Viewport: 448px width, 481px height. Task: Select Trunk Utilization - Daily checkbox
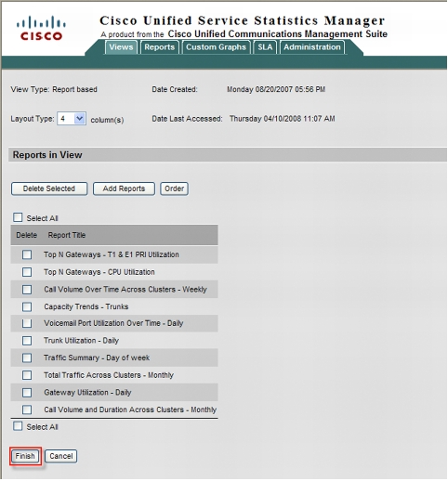pyautogui.click(x=27, y=341)
